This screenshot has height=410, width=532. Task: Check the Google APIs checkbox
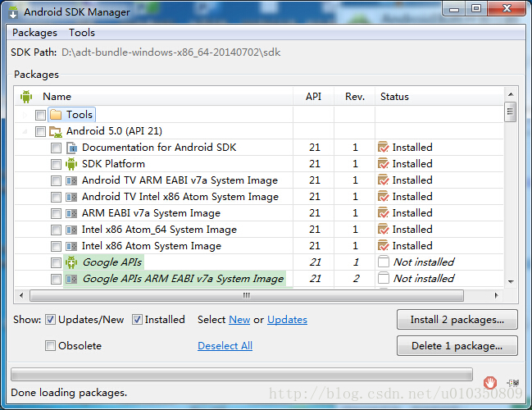pyautogui.click(x=56, y=262)
